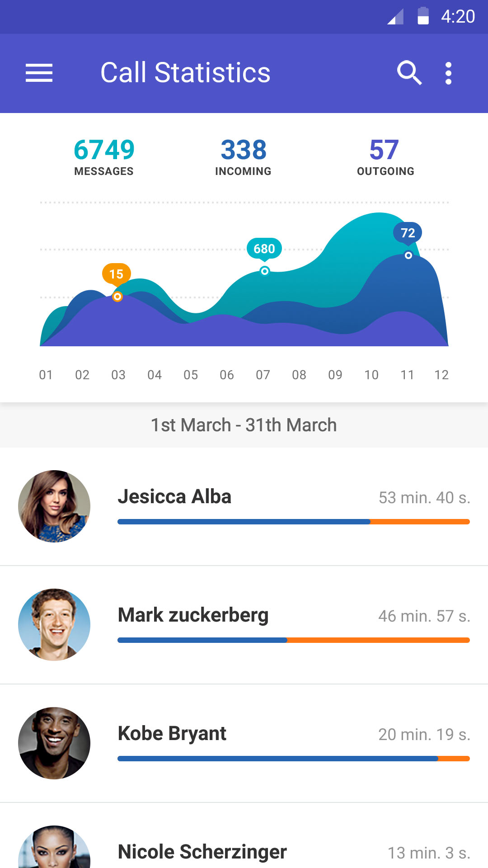Open Kobe Bryant's name entry
The image size is (488, 868).
172,733
